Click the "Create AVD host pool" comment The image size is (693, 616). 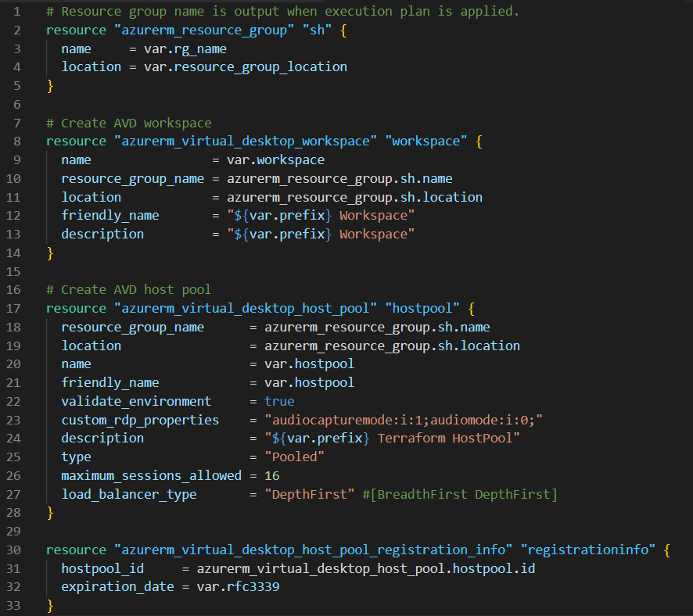coord(128,289)
